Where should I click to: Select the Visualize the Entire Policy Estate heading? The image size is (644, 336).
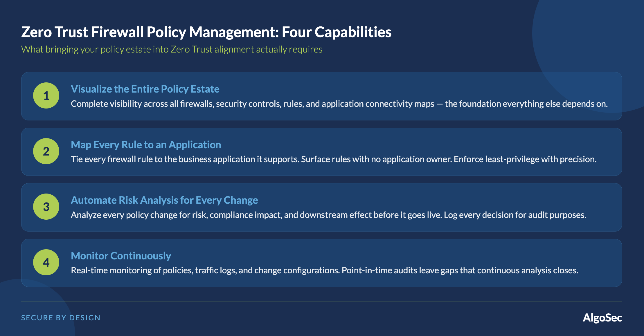(x=145, y=89)
